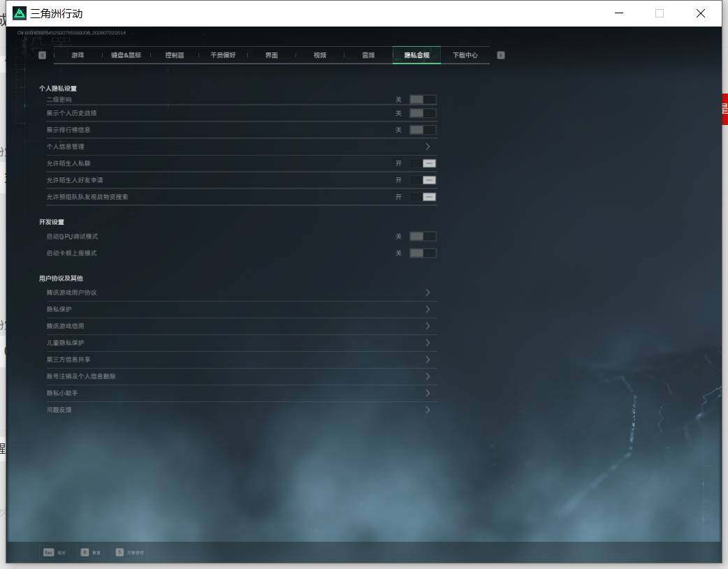Open 问题反馈 chevron arrow
This screenshot has width=728, height=569.
pos(428,409)
